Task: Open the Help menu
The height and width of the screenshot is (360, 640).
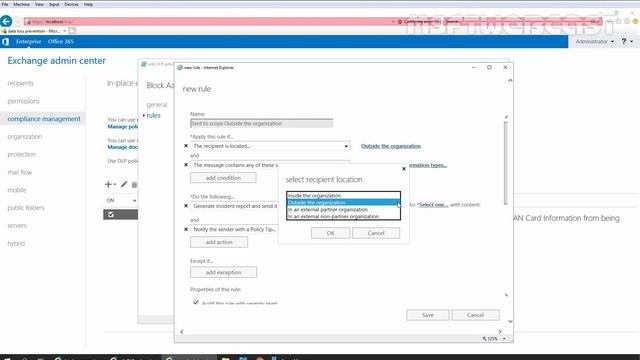Action: [88, 4]
